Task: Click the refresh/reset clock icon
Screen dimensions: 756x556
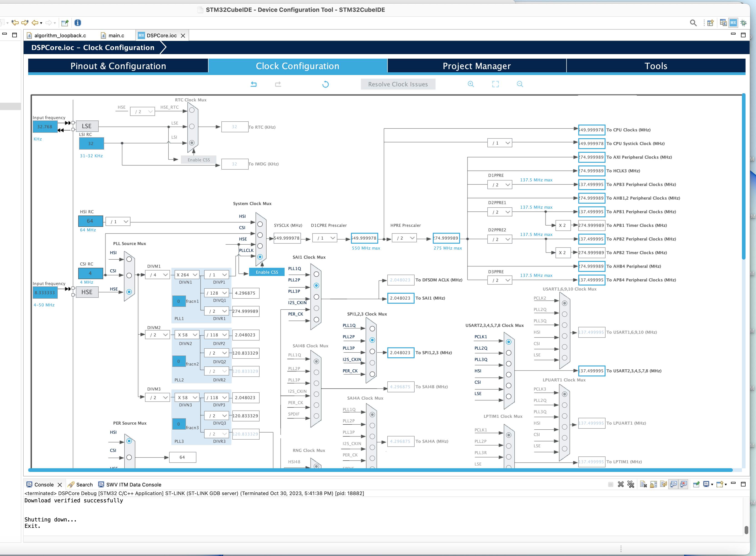Action: 325,84
